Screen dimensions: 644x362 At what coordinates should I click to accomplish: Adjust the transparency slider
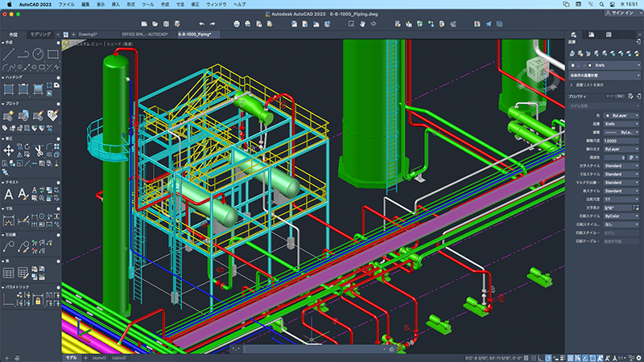pyautogui.click(x=614, y=158)
